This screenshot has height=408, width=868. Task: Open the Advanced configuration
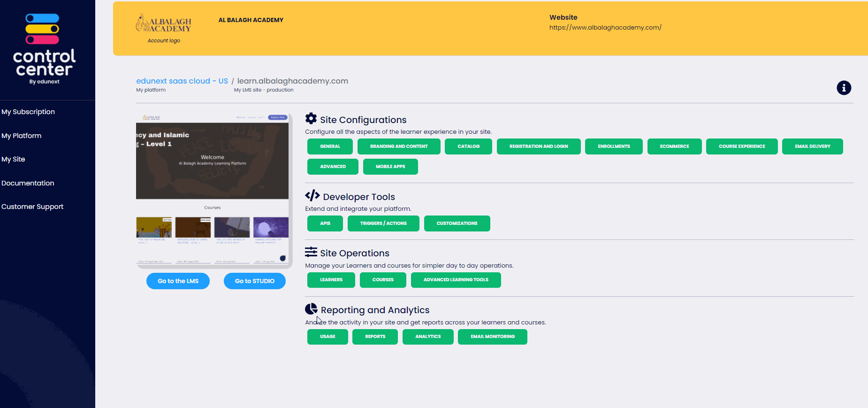click(x=333, y=167)
